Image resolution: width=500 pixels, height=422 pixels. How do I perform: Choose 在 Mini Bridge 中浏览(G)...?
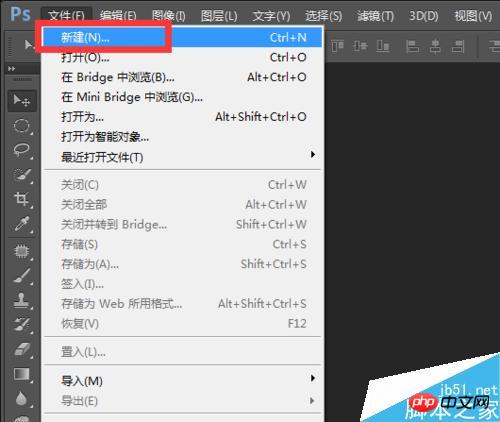point(182,97)
